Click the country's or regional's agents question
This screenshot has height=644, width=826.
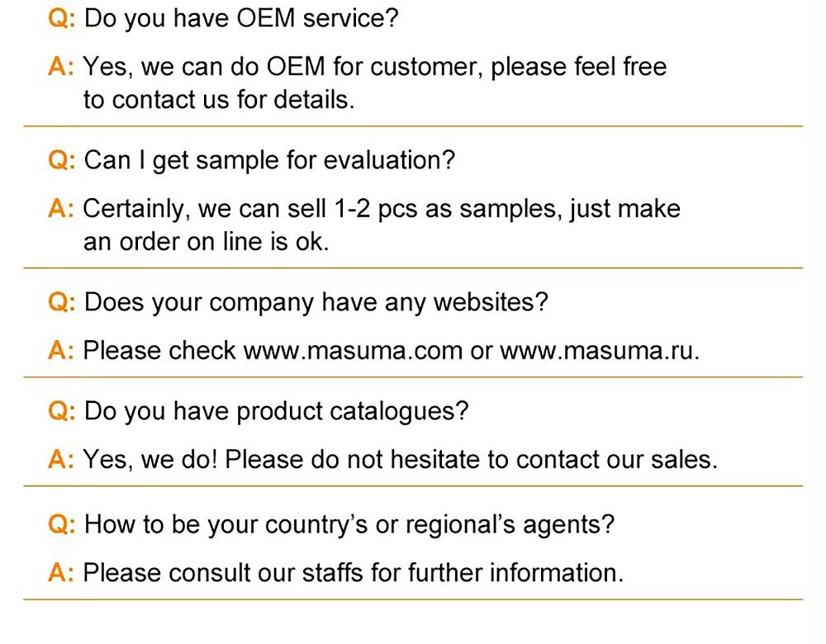(x=349, y=524)
